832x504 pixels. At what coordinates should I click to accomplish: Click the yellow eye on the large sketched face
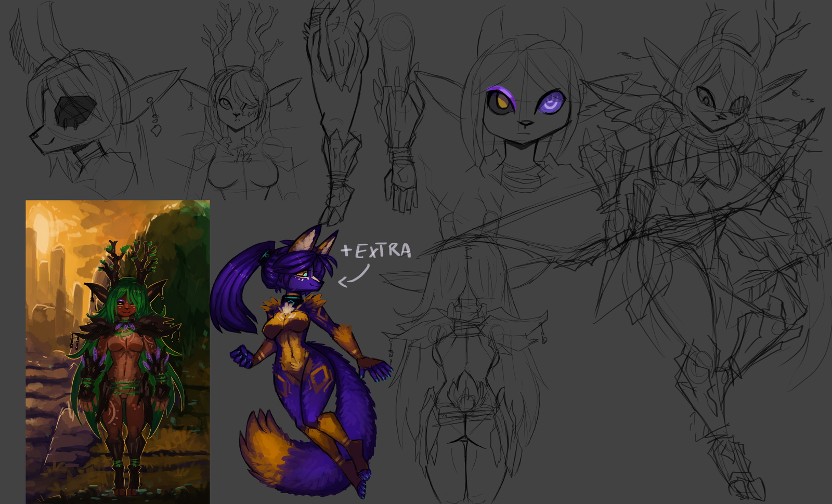501,101
